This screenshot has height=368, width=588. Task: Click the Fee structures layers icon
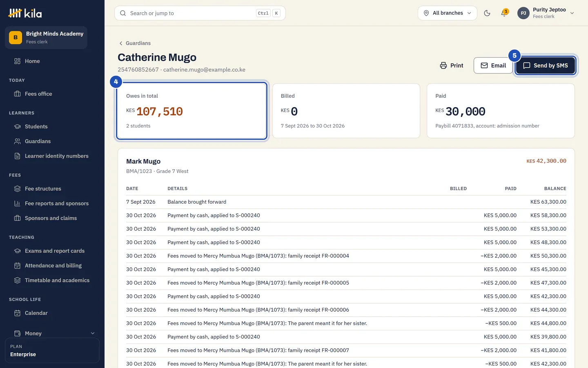[17, 188]
